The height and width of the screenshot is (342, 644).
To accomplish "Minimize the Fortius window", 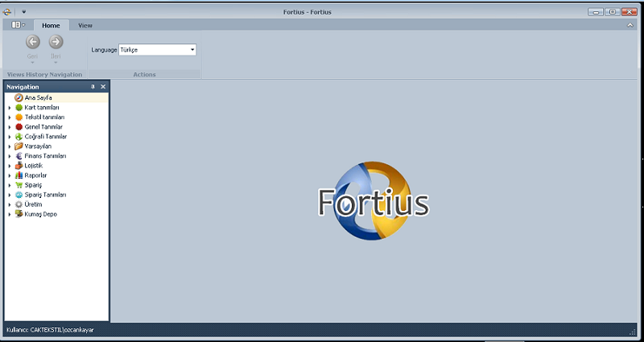I will tap(596, 12).
